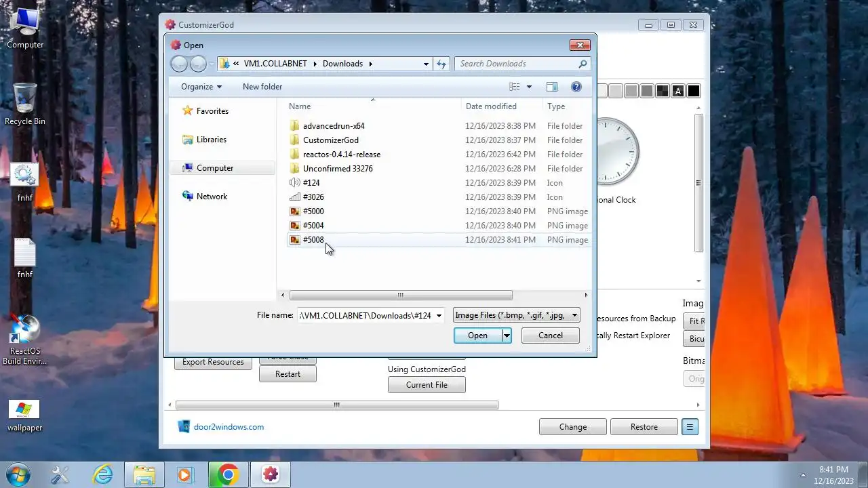Expand the arrow after Downloads breadcrumb

(370, 64)
